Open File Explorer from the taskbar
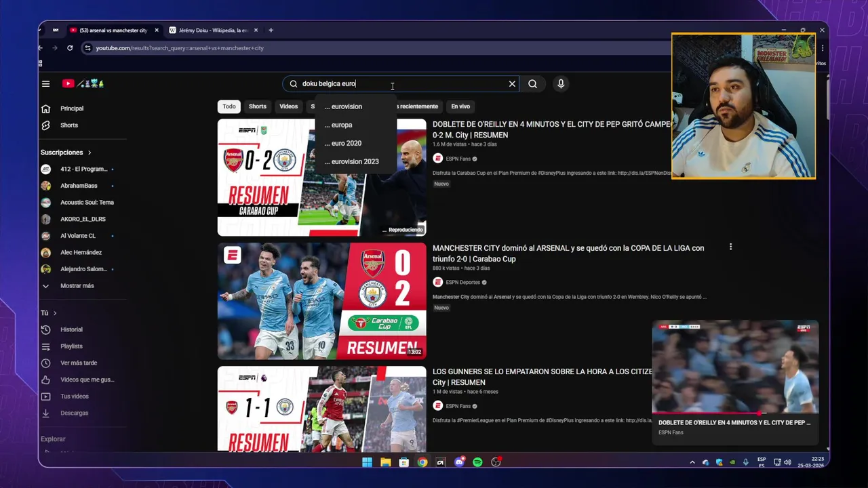Viewport: 868px width, 488px height. [385, 462]
